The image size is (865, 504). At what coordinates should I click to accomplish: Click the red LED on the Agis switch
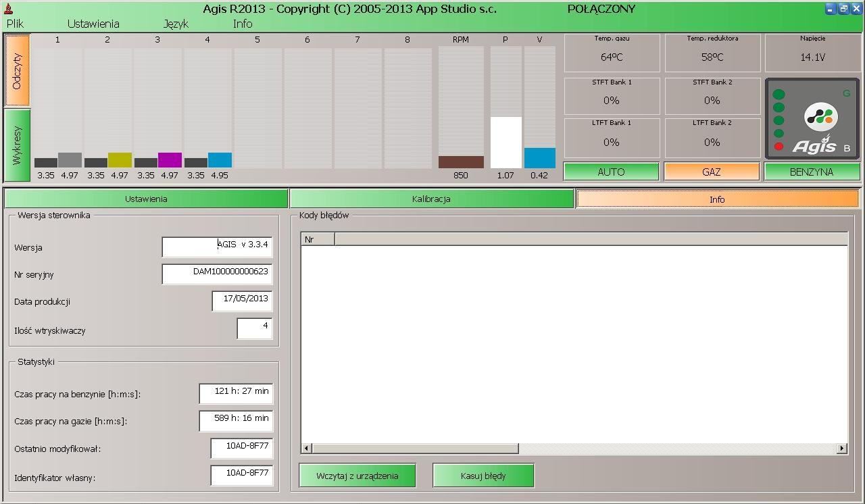pos(779,147)
